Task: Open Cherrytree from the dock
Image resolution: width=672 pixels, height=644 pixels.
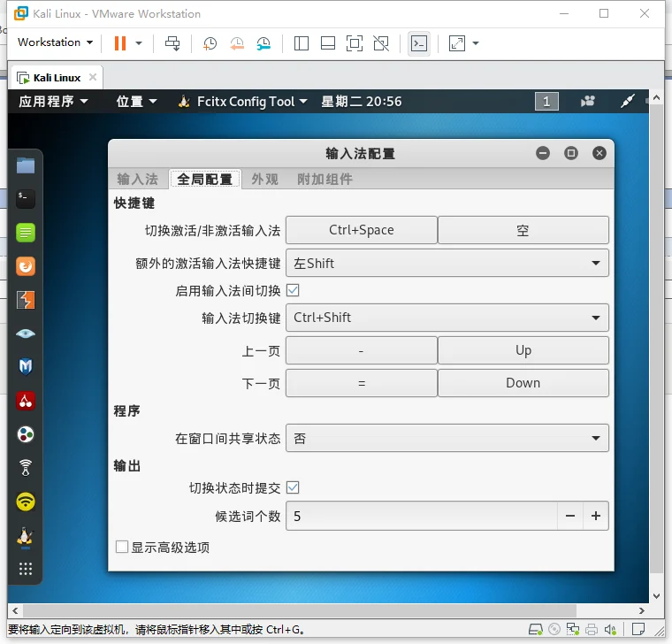Action: (x=26, y=401)
